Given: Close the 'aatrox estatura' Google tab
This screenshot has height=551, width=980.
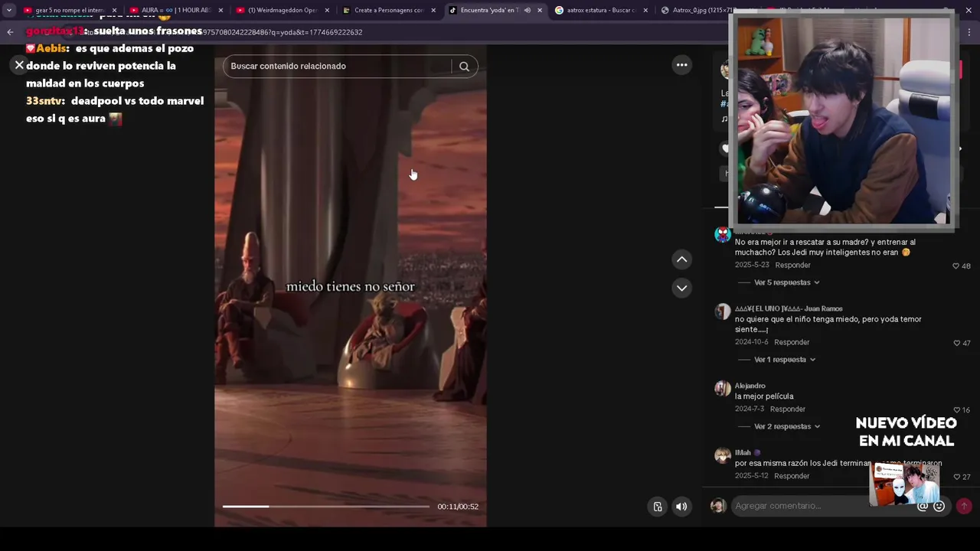Looking at the screenshot, I should click(646, 11).
